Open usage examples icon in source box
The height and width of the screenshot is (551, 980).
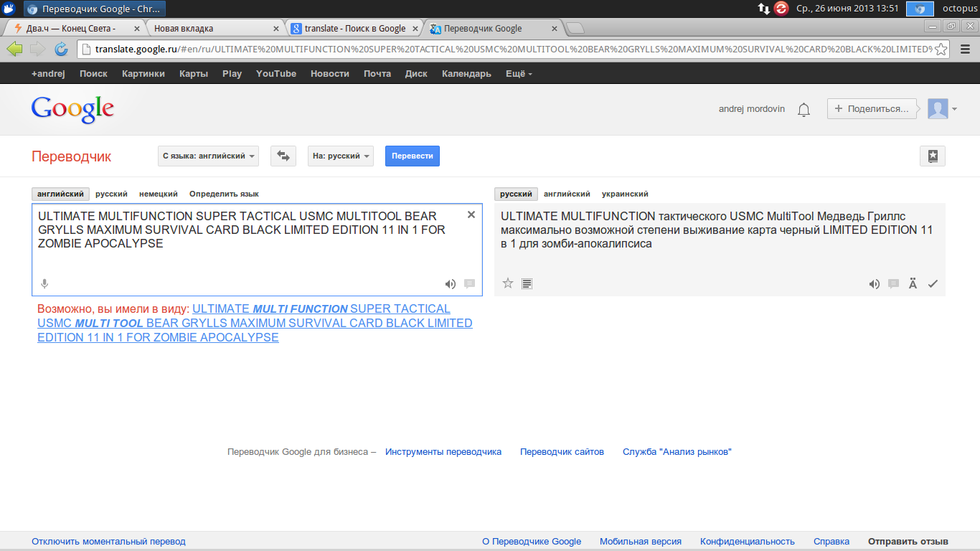pos(470,284)
